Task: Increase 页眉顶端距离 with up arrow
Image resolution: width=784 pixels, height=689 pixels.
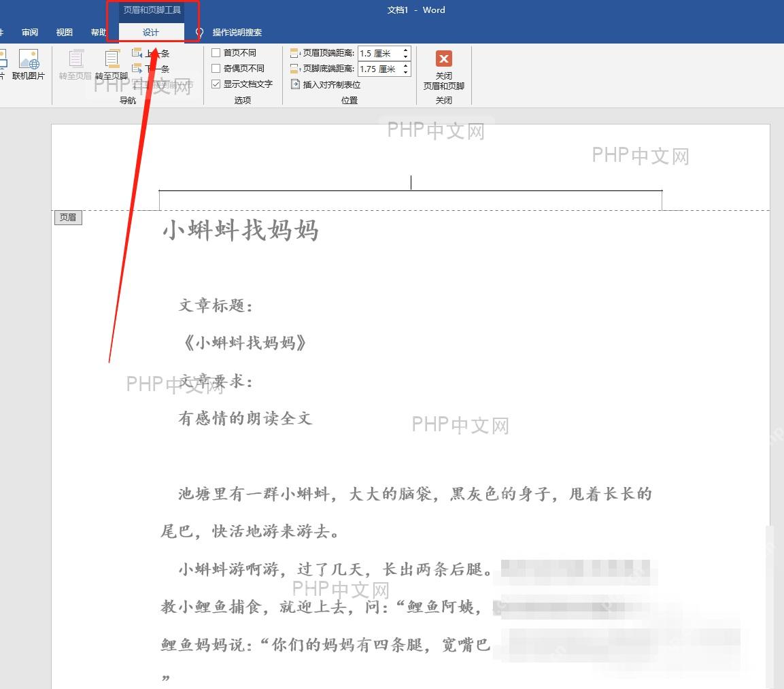Action: (x=405, y=50)
